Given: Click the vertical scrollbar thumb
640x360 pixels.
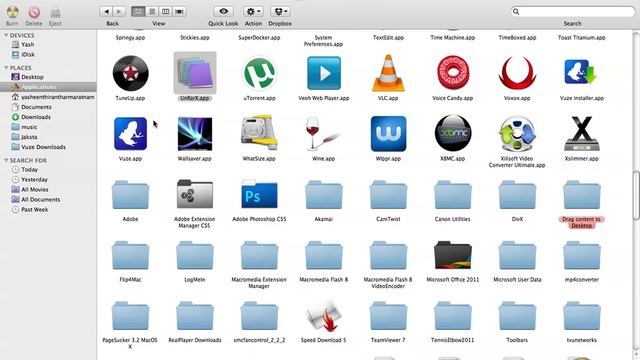Looking at the screenshot, I should pos(636,196).
